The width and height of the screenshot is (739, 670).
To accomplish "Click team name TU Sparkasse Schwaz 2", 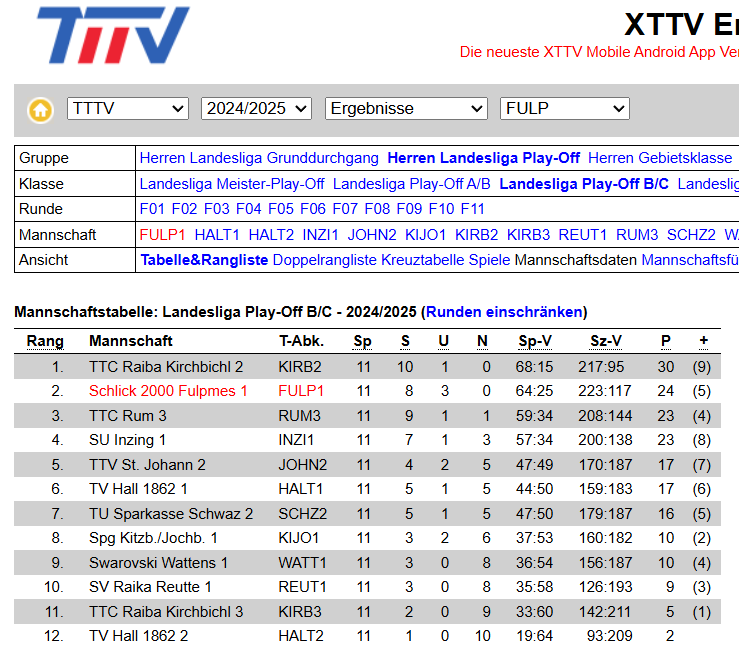I will (171, 514).
